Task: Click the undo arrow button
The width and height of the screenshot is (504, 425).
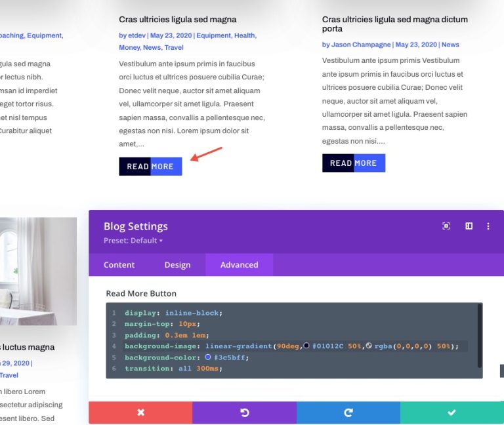Action: 244,413
